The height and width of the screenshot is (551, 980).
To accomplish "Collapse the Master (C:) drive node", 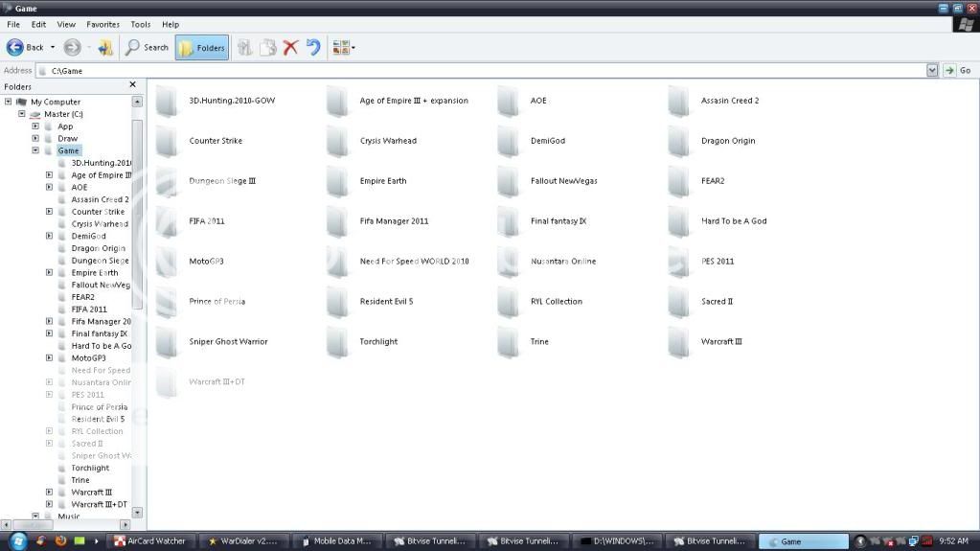I will pos(22,114).
